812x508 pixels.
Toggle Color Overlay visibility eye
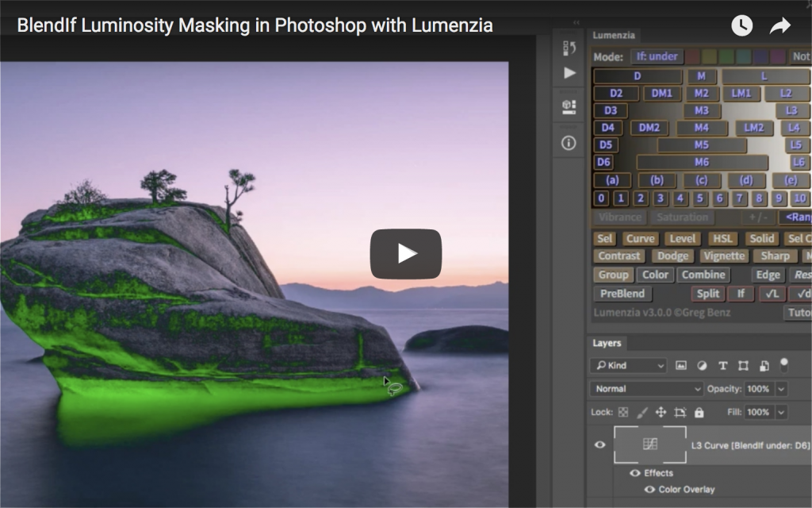[x=649, y=489]
